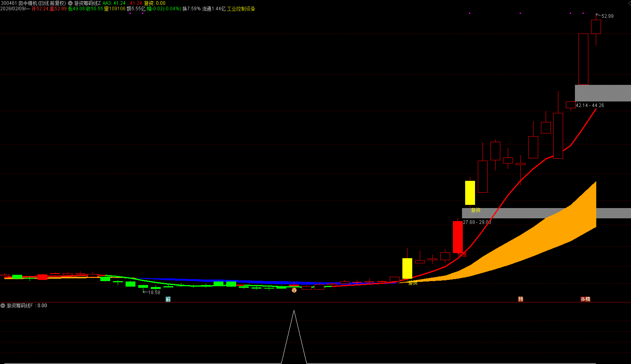The height and width of the screenshot is (364, 631).
Task: Click the white spike peak in sub-chart
Action: tap(294, 311)
